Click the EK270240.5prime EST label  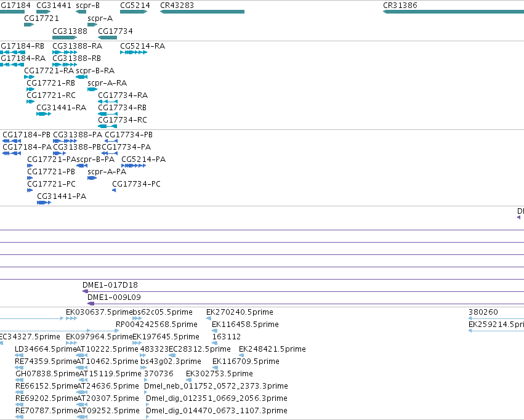point(240,312)
